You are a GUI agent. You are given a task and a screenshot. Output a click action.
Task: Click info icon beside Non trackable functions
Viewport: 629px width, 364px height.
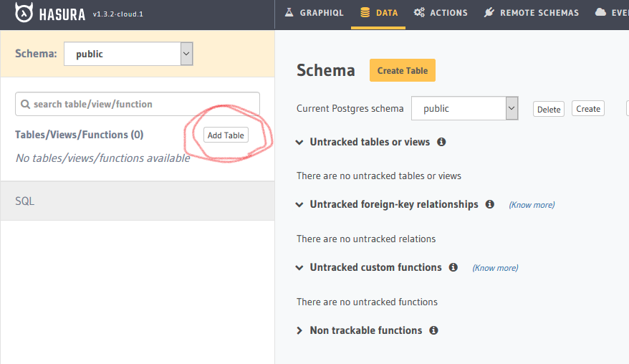tap(433, 330)
